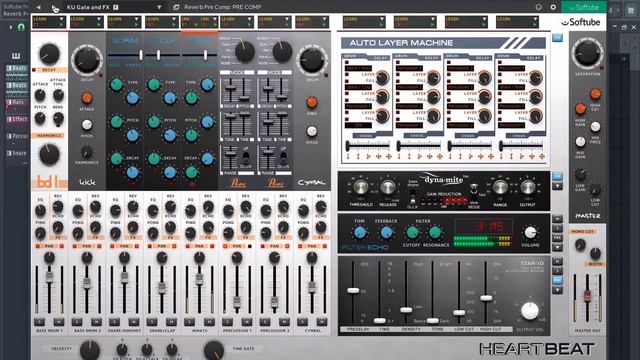Click the Master Out fader
Viewport: 640px width, 360px height.
pos(587,295)
